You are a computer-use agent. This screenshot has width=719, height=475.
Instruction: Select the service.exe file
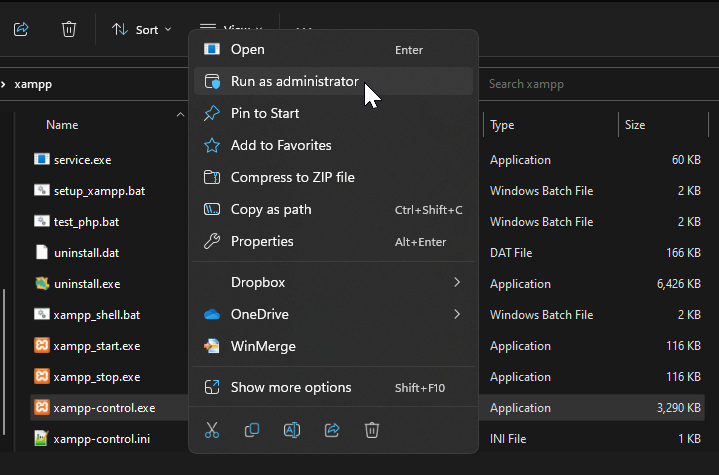tap(83, 160)
